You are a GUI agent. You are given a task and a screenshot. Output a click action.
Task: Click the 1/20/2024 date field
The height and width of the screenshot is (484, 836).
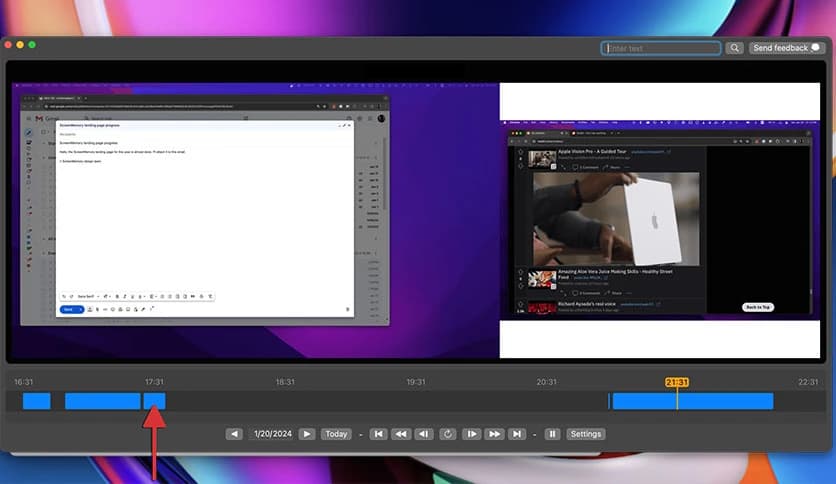coord(270,434)
